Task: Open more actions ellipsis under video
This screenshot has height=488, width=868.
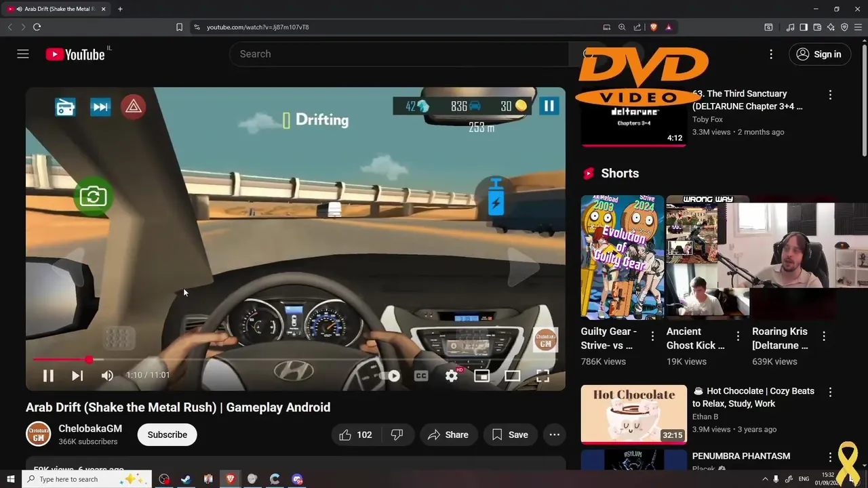Action: point(554,434)
